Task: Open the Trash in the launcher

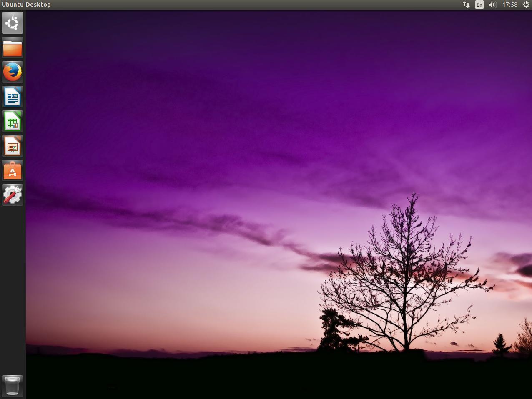Action: tap(13, 386)
